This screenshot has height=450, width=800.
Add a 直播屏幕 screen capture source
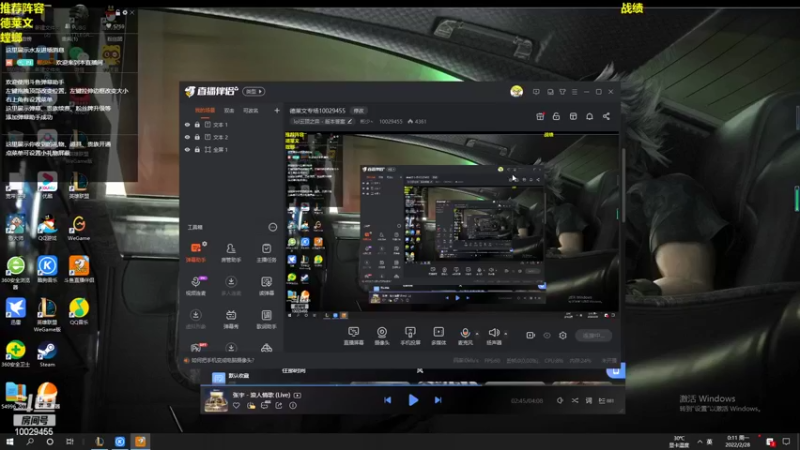click(x=354, y=336)
